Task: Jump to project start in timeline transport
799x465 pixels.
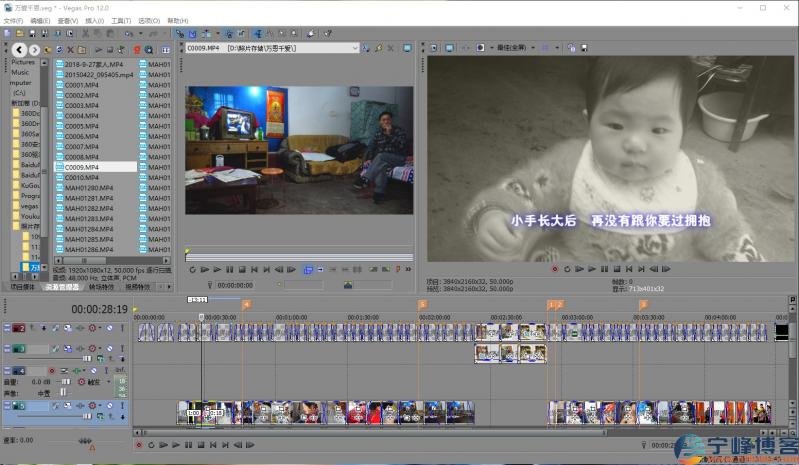Action: pyautogui.click(x=213, y=445)
